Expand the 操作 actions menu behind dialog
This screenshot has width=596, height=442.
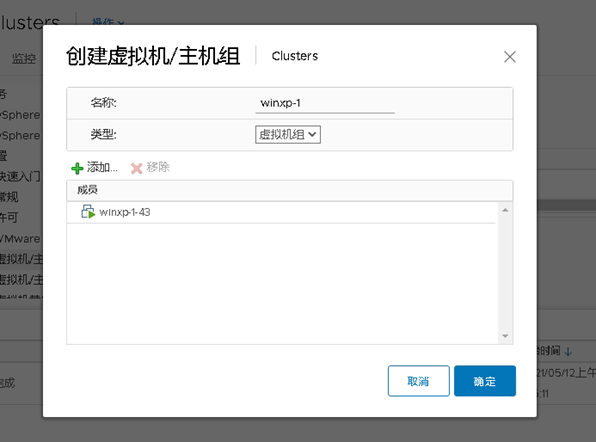point(108,22)
